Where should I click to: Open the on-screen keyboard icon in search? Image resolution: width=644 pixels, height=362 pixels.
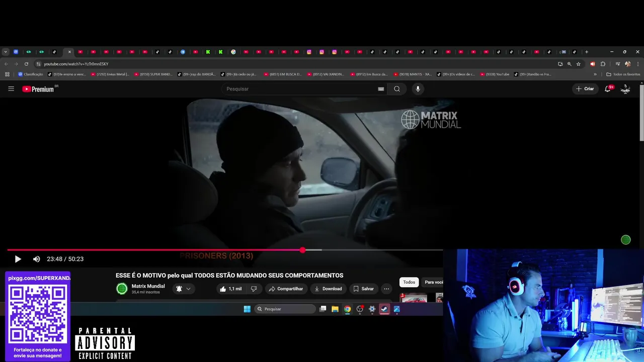(x=381, y=89)
